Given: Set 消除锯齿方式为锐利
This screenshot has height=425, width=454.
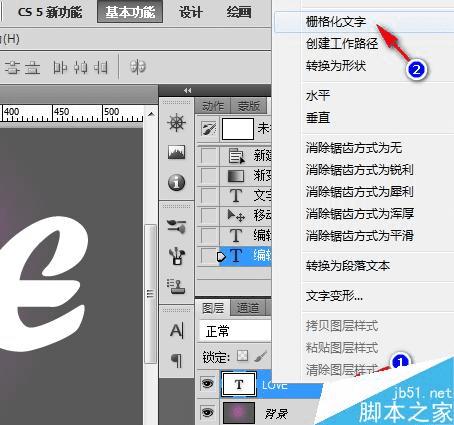Looking at the screenshot, I should pos(360,170).
